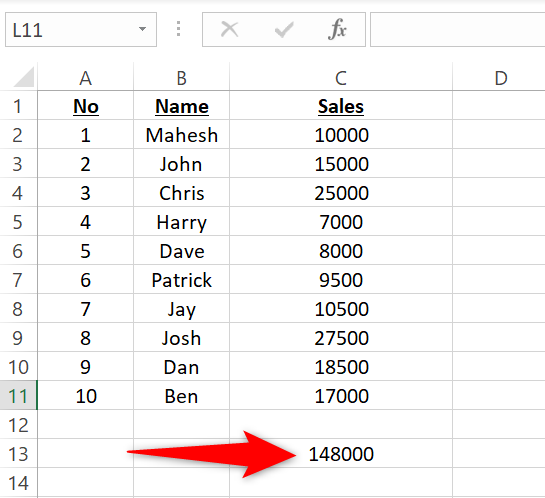Click the Cancel (X) formula bar icon
Screen dimensions: 545x498
pyautogui.click(x=229, y=29)
